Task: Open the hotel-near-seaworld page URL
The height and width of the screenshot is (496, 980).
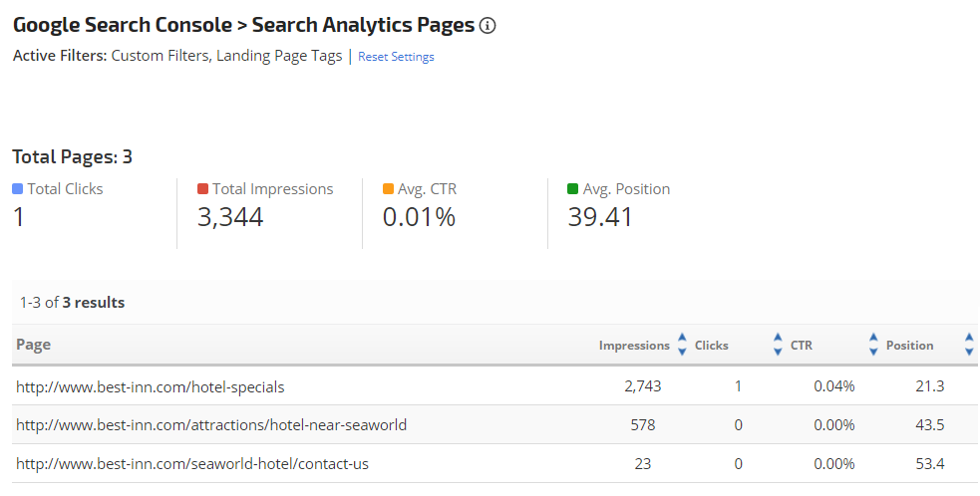Action: (211, 425)
